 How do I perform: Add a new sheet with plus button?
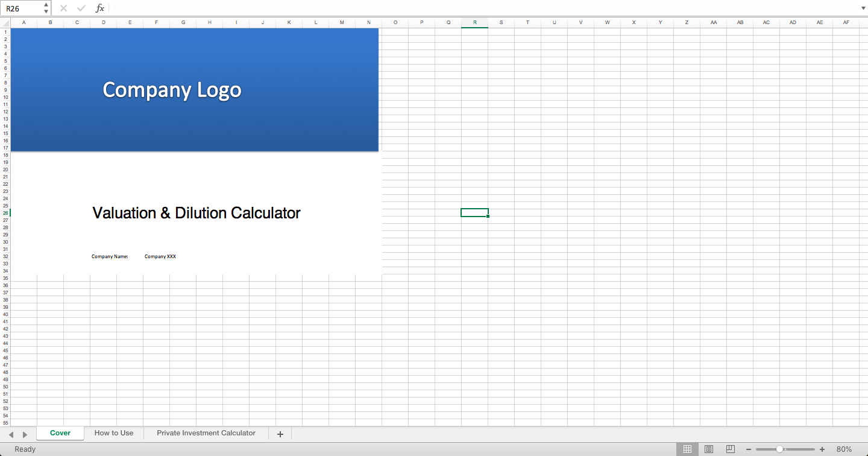(x=280, y=434)
